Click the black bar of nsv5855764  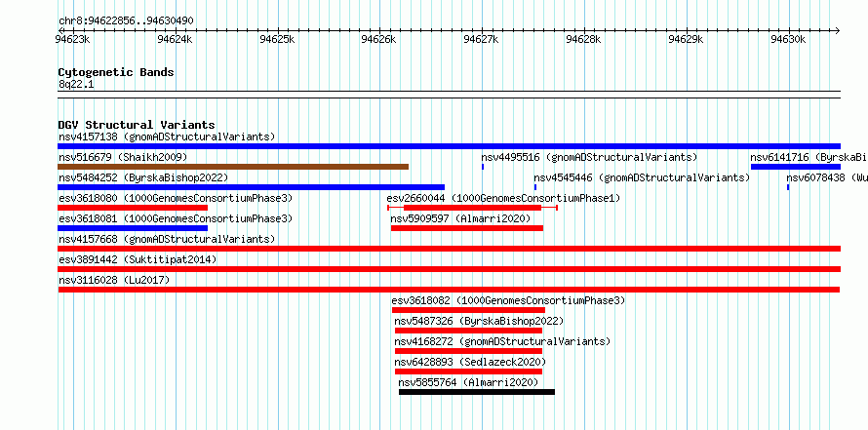coord(477,392)
